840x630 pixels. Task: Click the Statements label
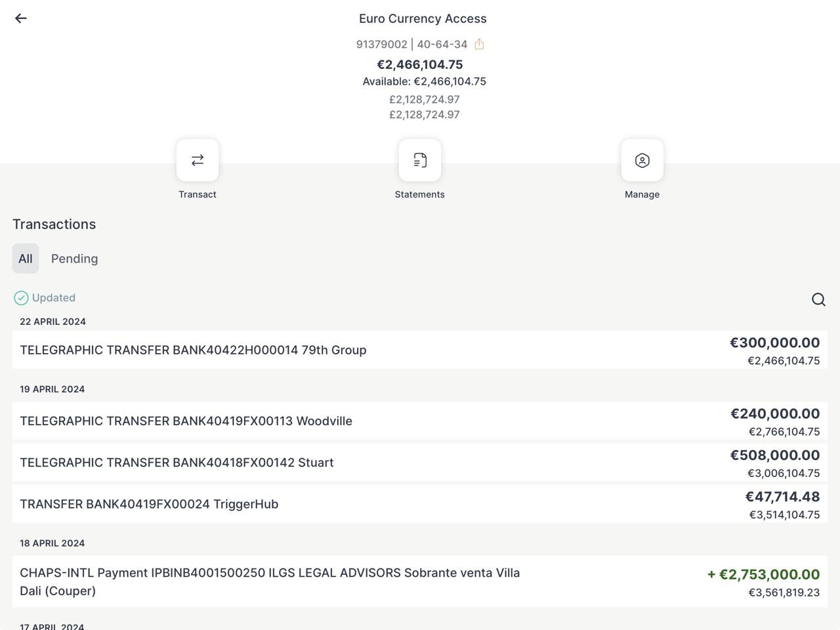[x=420, y=194]
